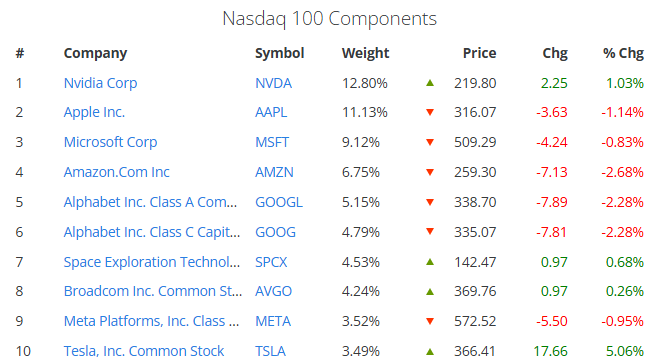Image resolution: width=657 pixels, height=360 pixels.
Task: Open Tesla, Inc. Common Stock link
Action: [x=144, y=351]
